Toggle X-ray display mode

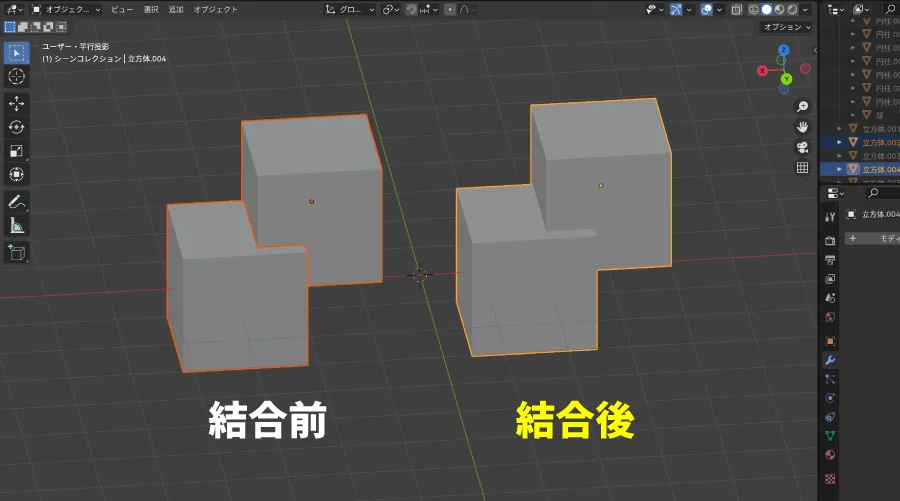(x=736, y=9)
